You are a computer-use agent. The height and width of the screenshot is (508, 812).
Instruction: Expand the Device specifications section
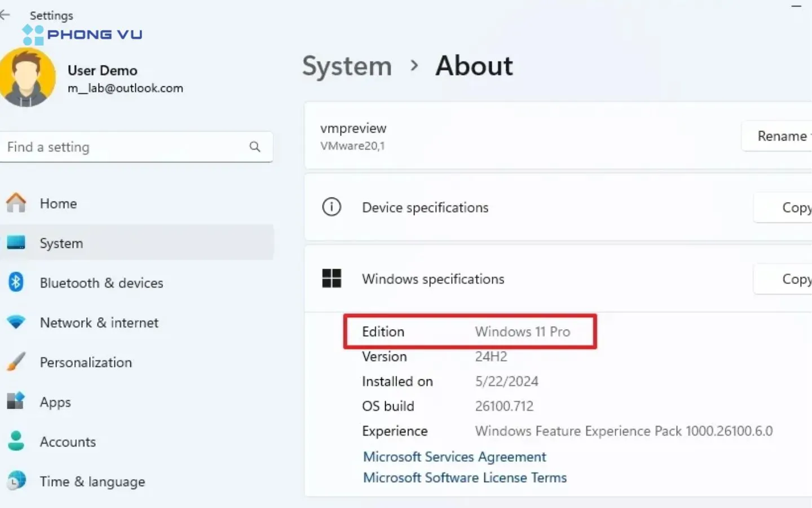click(x=507, y=207)
